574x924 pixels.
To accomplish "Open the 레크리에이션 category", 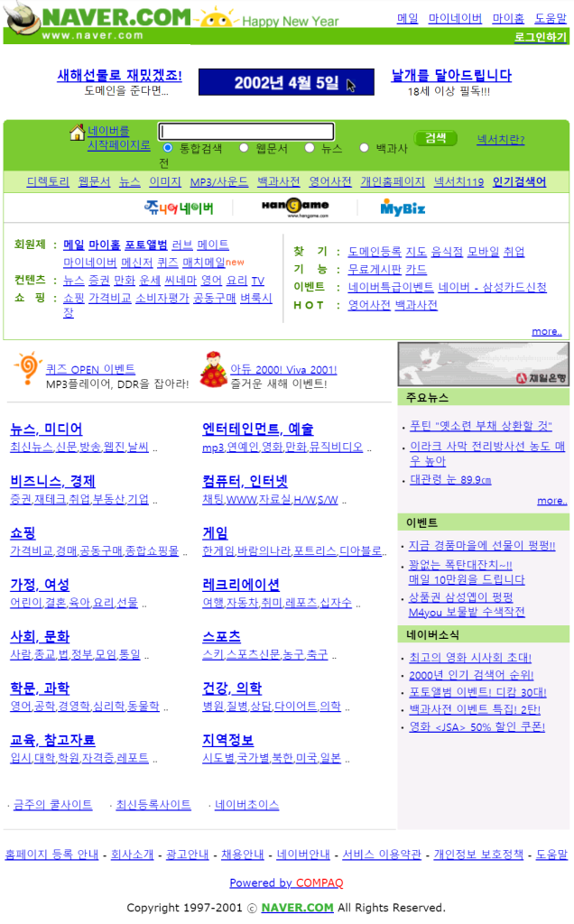I will [241, 585].
